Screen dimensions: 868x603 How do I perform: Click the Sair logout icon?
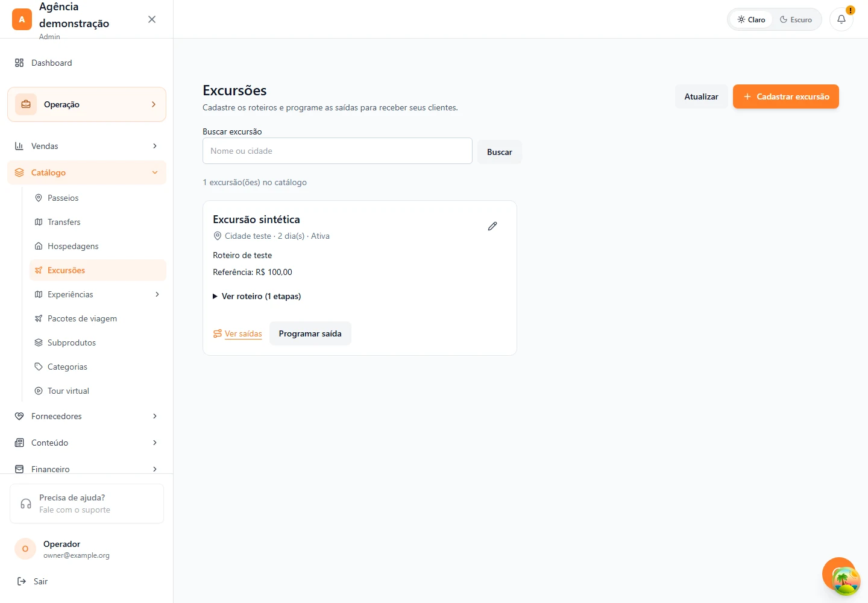22,581
